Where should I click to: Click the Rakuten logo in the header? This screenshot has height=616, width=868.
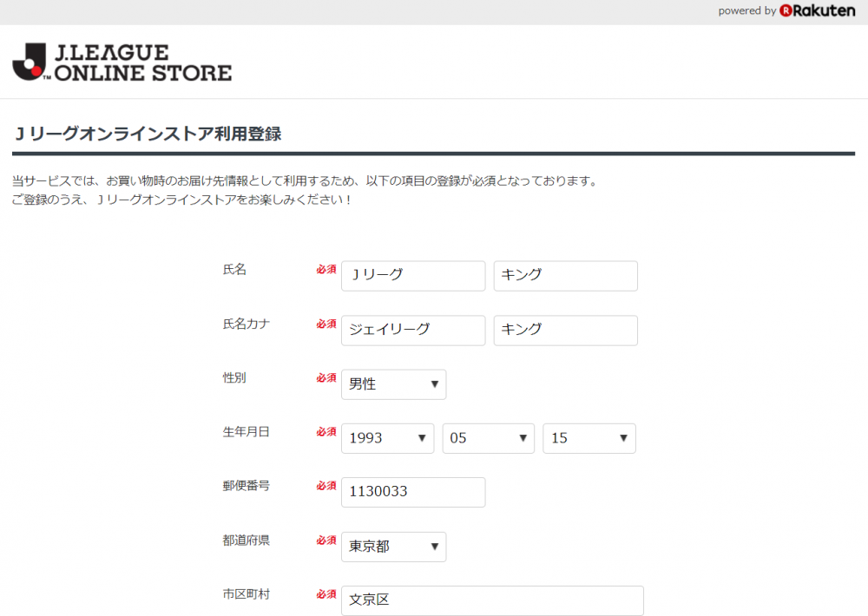(817, 11)
